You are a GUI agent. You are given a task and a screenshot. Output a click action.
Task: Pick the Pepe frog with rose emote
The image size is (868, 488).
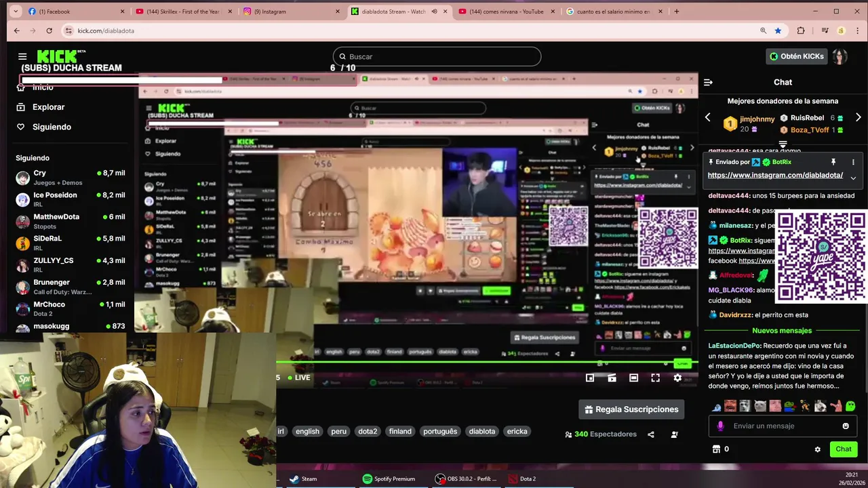(790, 406)
